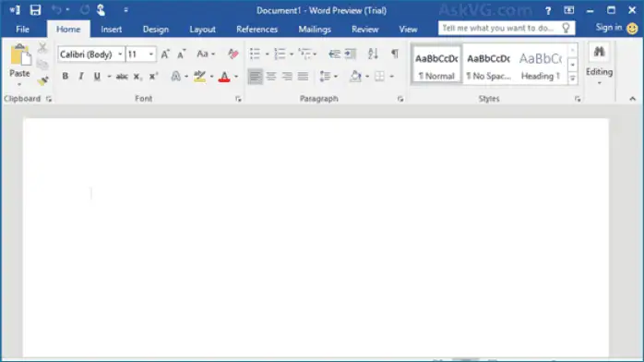
Task: Open font color dropdown arrow
Action: [x=236, y=77]
